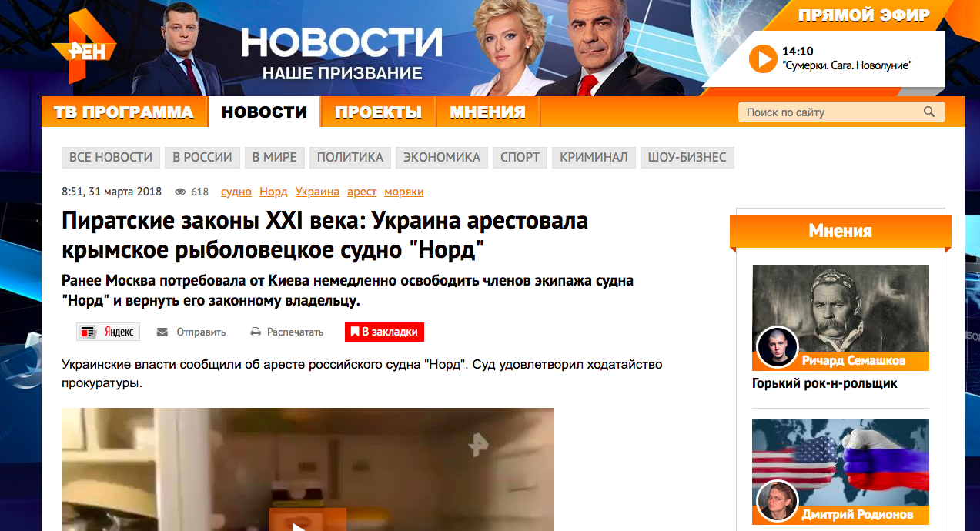
Task: Click the Yandex news icon button
Action: tap(109, 332)
